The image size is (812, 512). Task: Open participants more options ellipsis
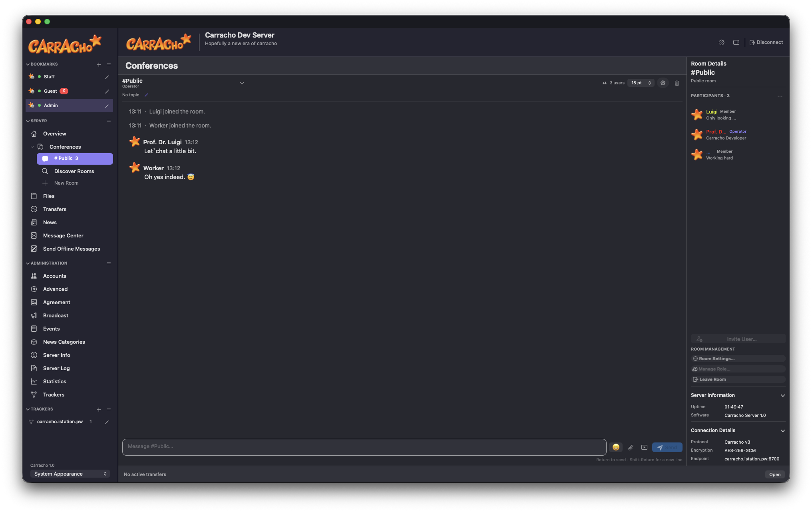pos(780,96)
